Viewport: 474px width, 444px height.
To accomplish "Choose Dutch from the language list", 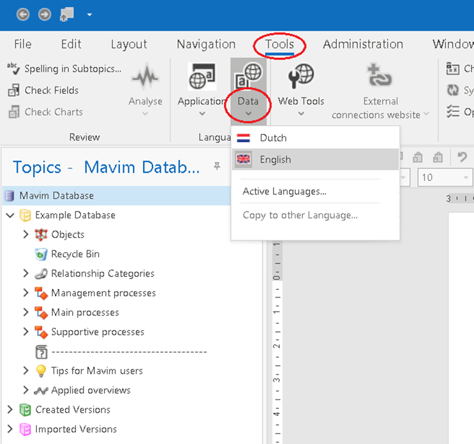I will tap(315, 138).
